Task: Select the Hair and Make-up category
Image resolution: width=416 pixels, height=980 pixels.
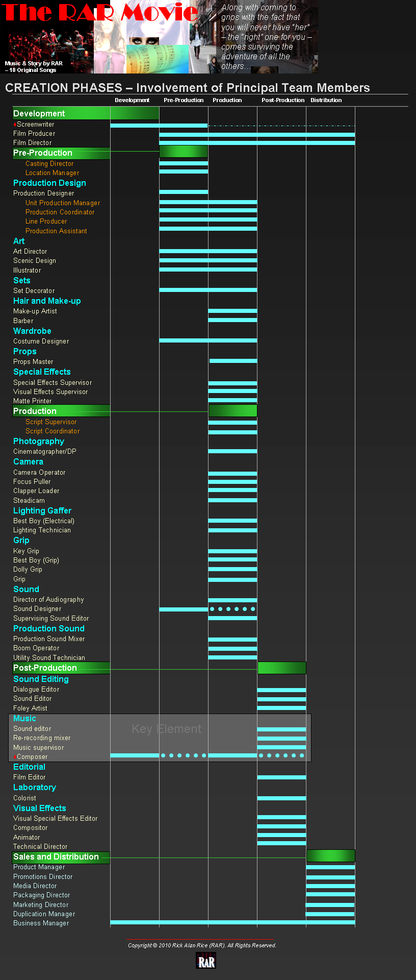Action: [47, 301]
